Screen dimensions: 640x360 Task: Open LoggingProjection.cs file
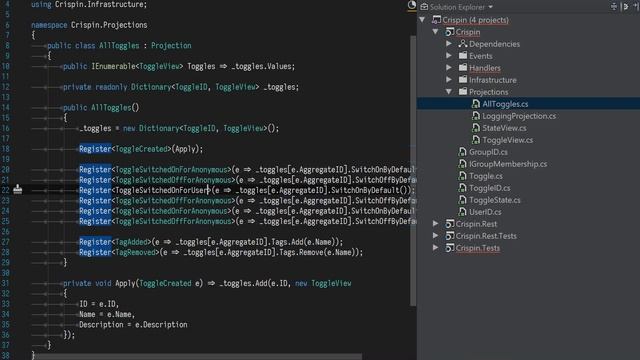pyautogui.click(x=519, y=116)
